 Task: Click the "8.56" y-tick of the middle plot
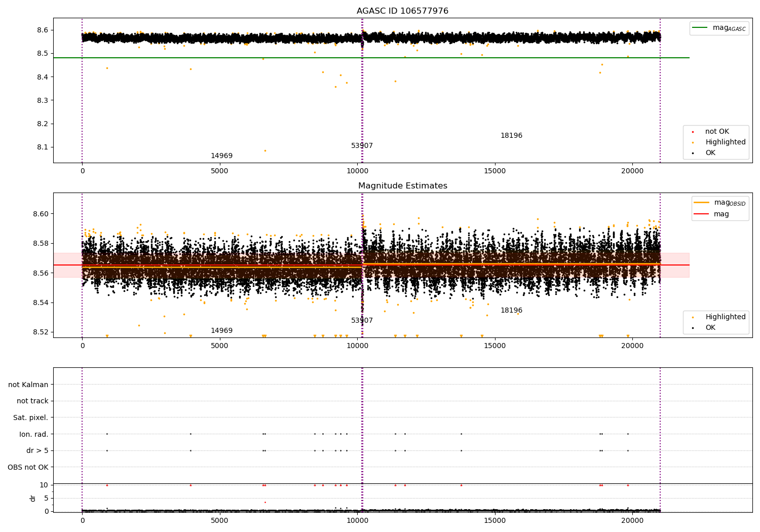coord(40,273)
